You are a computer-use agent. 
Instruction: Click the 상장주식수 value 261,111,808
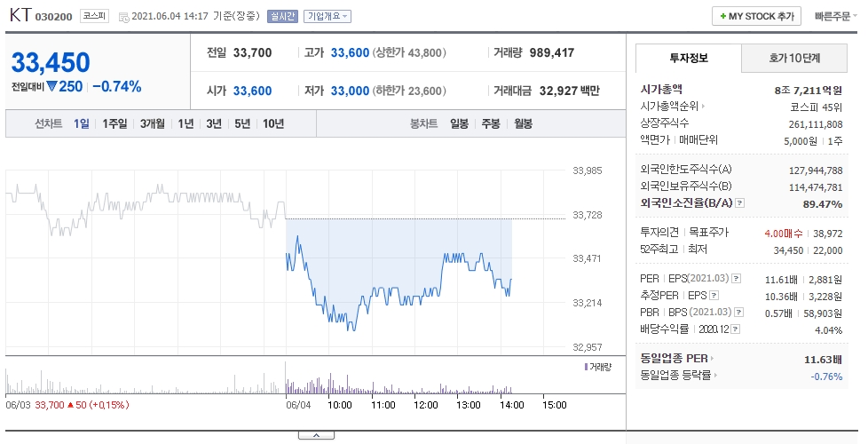tap(816, 124)
